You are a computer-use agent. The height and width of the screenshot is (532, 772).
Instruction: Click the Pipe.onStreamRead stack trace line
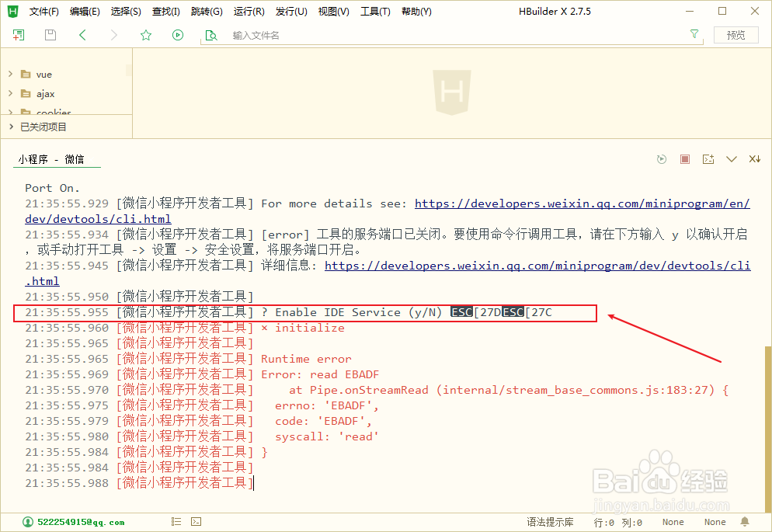click(x=377, y=390)
